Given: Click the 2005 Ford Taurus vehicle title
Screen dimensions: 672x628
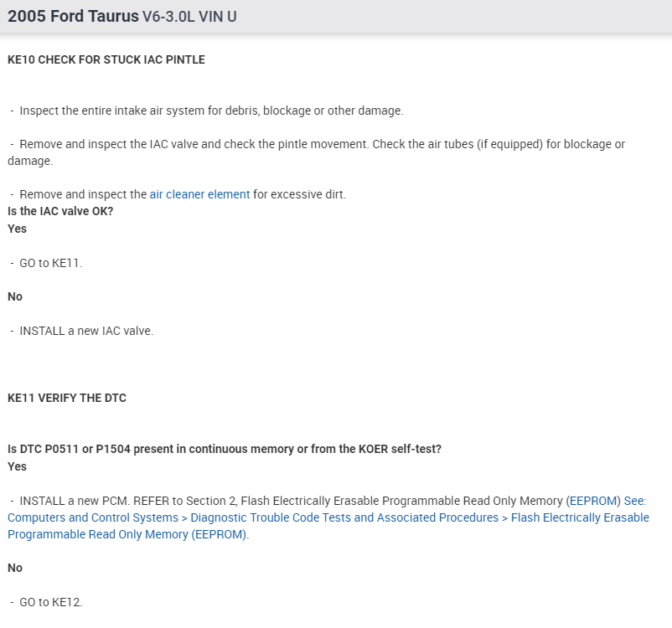Looking at the screenshot, I should click(x=73, y=16).
